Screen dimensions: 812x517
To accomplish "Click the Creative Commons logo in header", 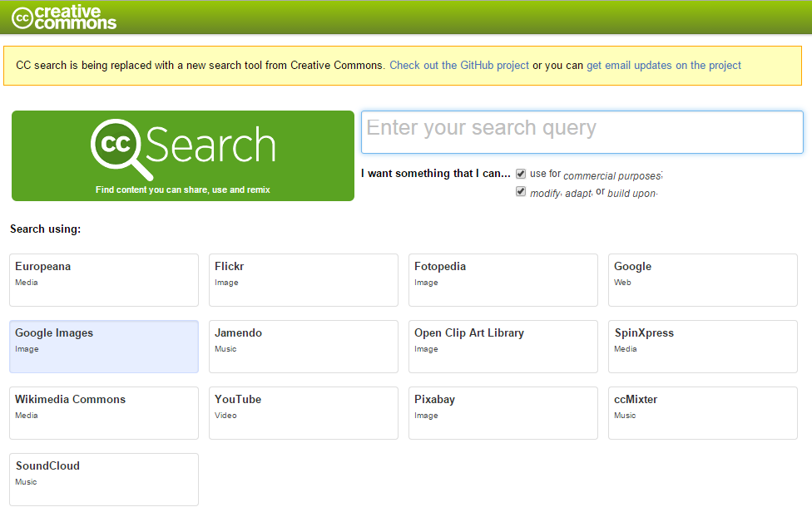I will coord(64,17).
